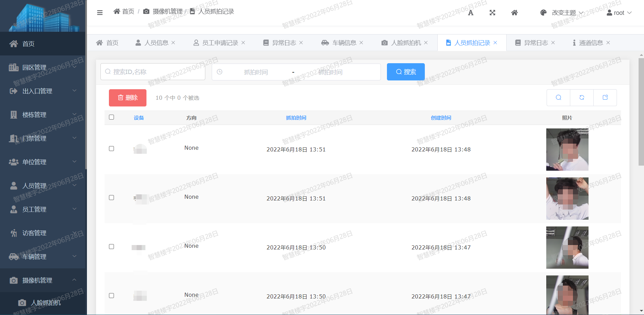The image size is (644, 315).
Task: Expand the 出入口管理 sidebar menu
Action: (x=43, y=91)
